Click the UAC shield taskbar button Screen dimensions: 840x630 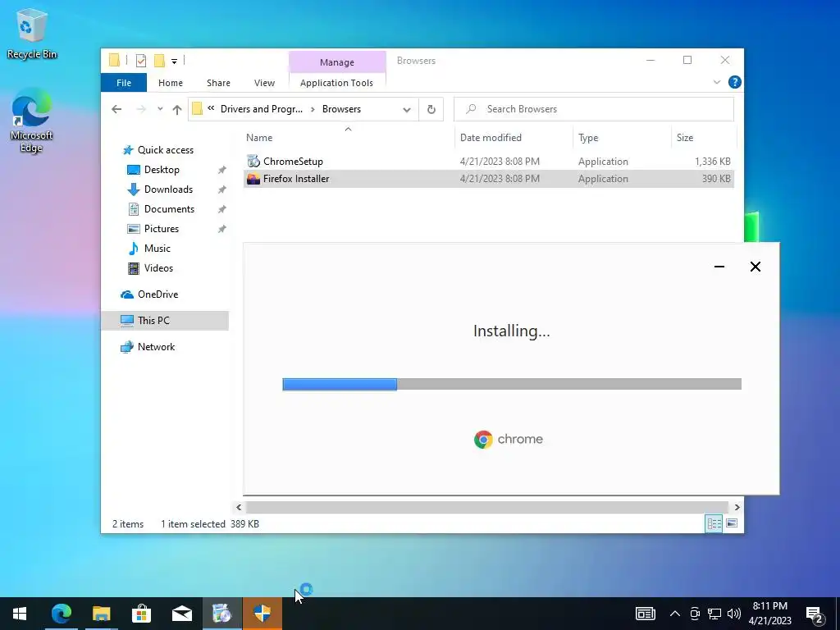click(262, 614)
